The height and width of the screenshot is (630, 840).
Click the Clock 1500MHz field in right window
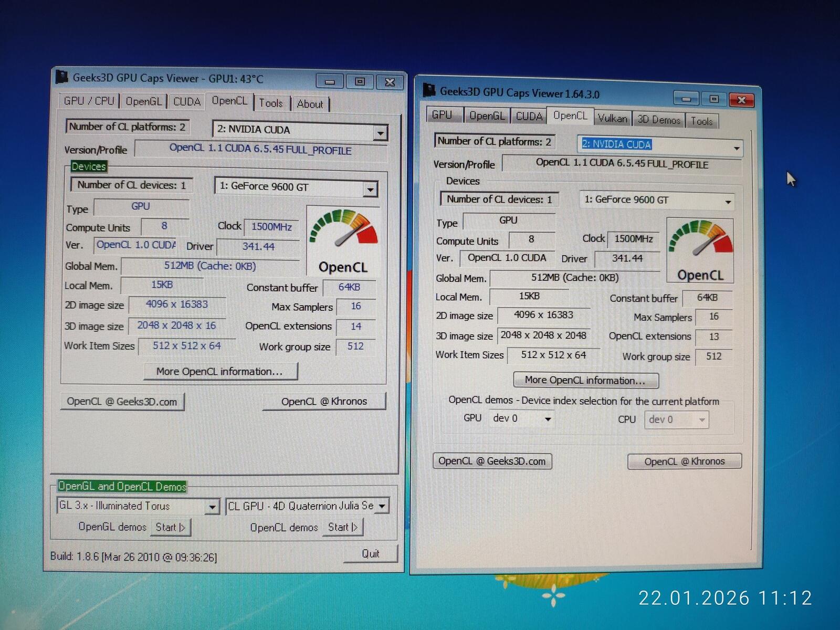click(633, 239)
